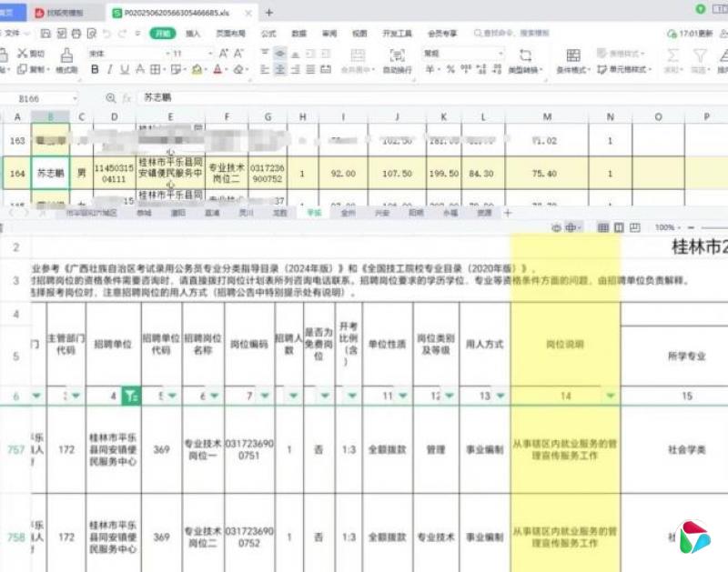Image resolution: width=728 pixels, height=572 pixels.
Task: Switch to page layout view in status bar
Action: coord(619,226)
